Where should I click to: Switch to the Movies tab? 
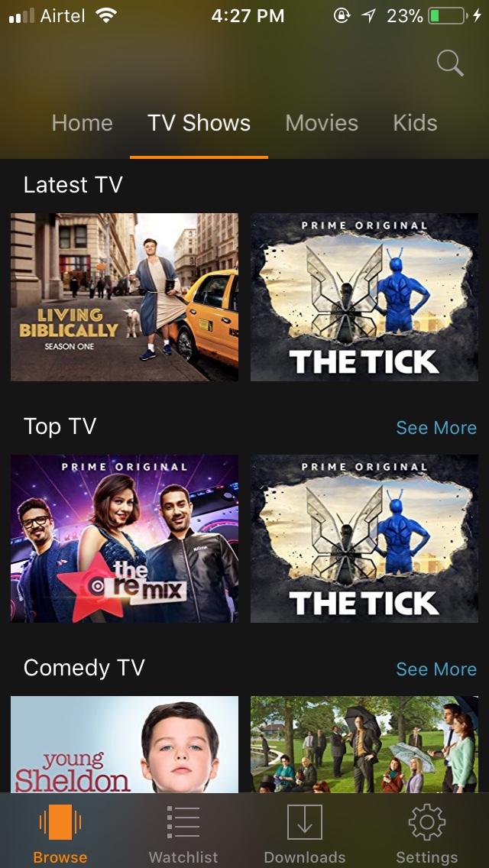click(x=322, y=123)
